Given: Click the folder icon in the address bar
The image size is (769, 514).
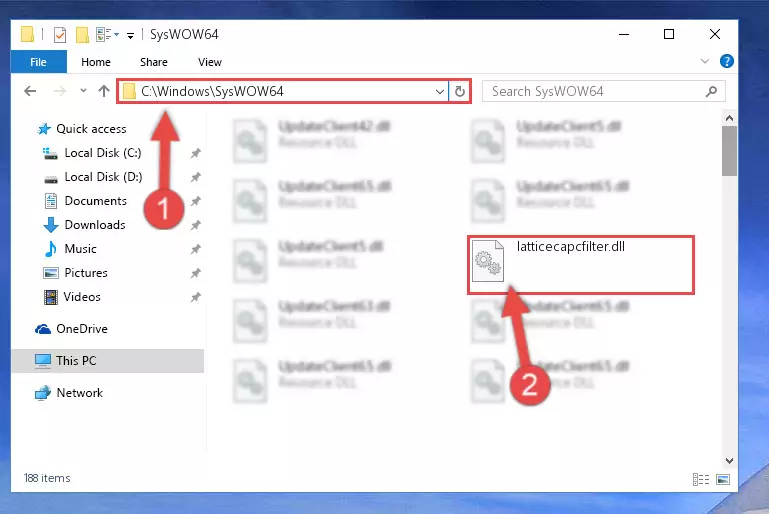Looking at the screenshot, I should pos(129,91).
